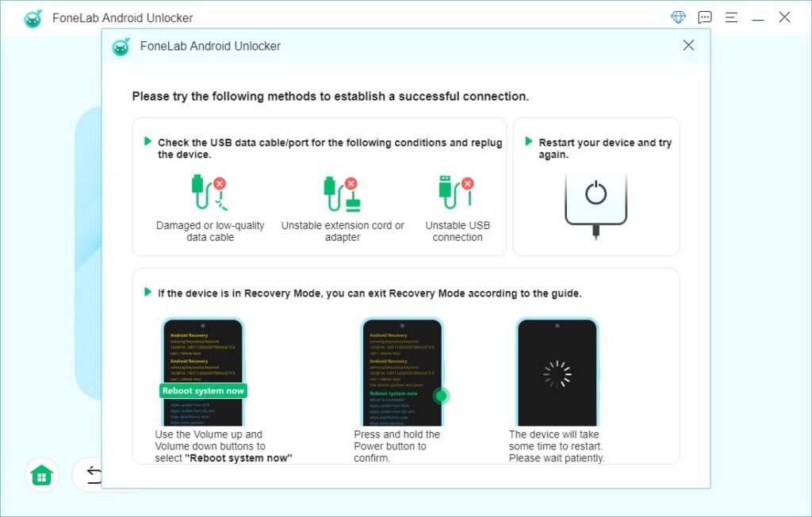
Task: Click the green arrow beside Recovery Mode guide
Action: pyautogui.click(x=147, y=293)
